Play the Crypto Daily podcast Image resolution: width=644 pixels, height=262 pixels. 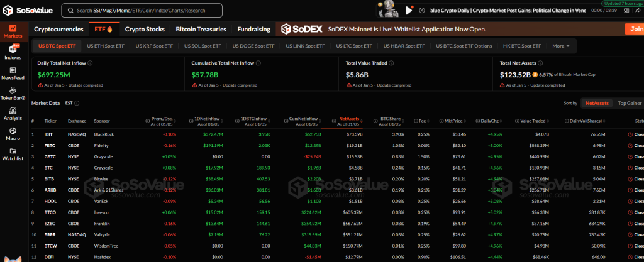pyautogui.click(x=409, y=10)
